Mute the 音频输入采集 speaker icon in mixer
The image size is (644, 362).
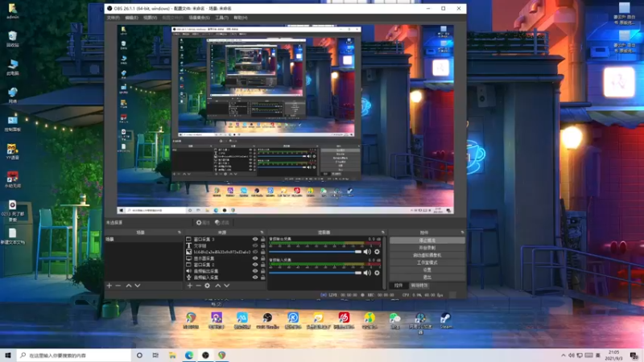point(367,273)
